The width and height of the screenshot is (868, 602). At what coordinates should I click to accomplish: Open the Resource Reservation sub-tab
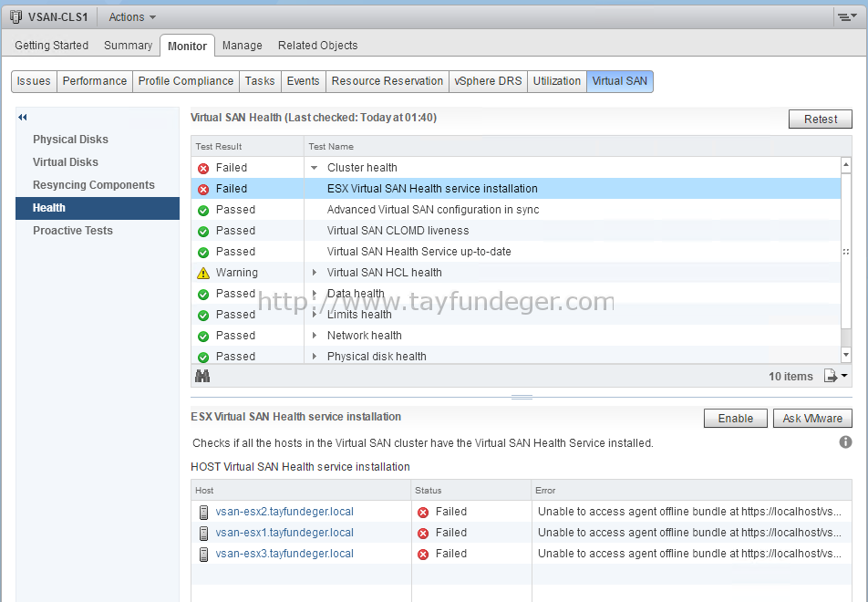pyautogui.click(x=387, y=81)
